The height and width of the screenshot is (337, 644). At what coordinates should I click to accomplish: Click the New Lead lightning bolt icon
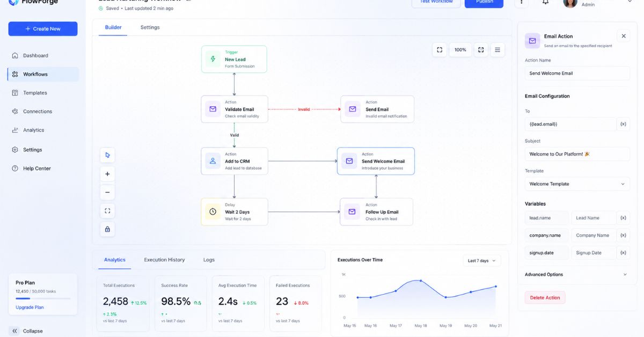click(213, 59)
